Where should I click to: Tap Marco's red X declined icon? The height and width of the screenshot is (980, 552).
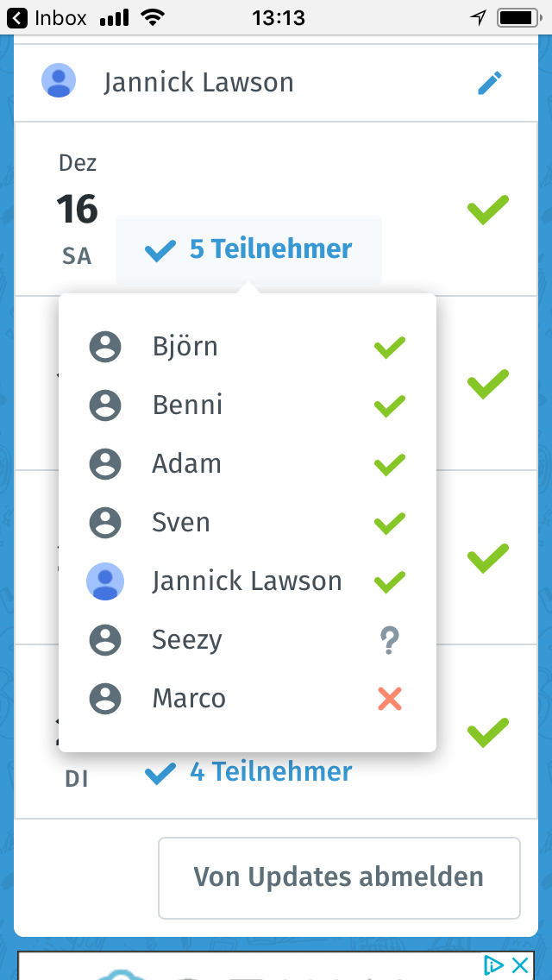click(390, 699)
